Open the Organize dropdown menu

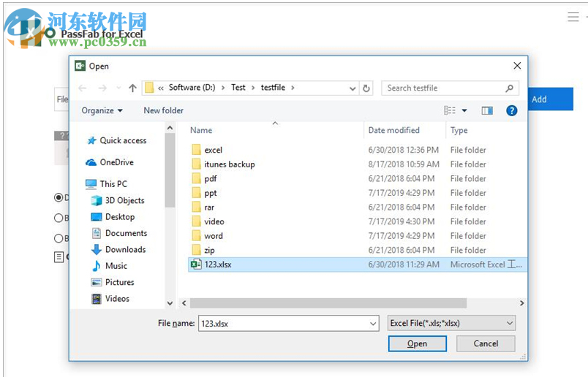coord(102,110)
